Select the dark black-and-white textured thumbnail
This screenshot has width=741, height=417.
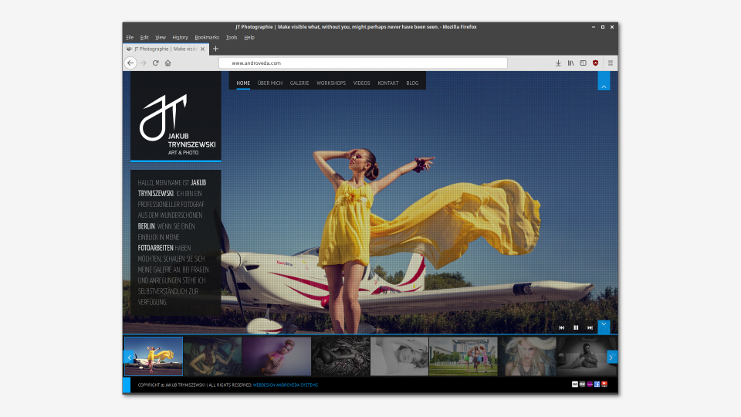(x=341, y=356)
